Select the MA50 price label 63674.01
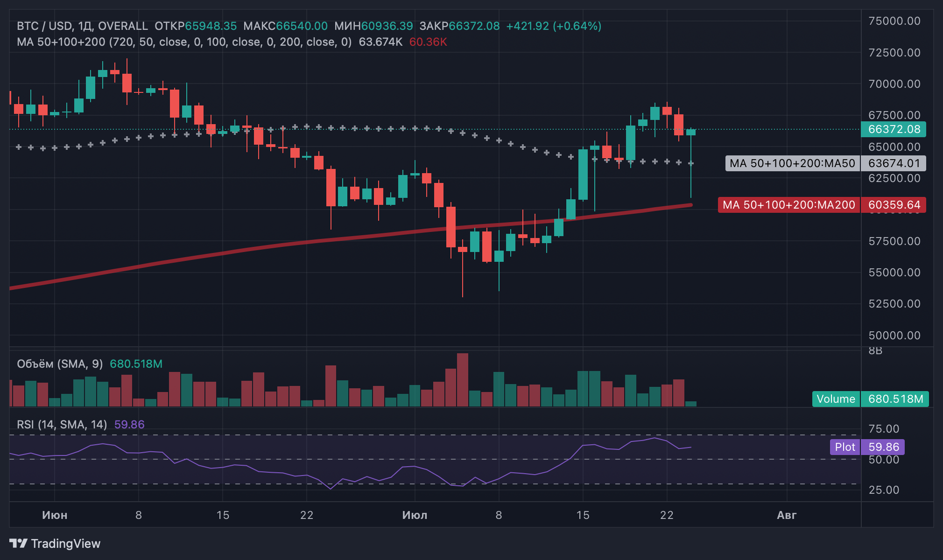Image resolution: width=943 pixels, height=560 pixels. tap(894, 163)
